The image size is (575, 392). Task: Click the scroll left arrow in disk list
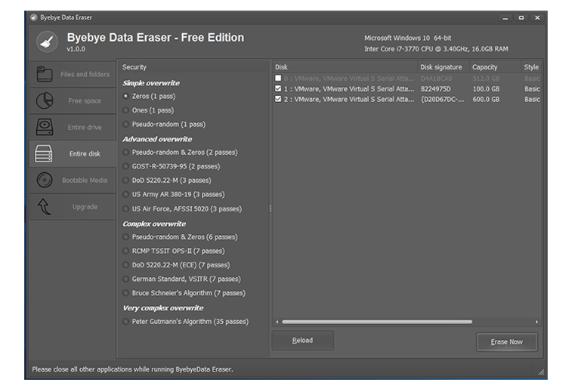277,322
